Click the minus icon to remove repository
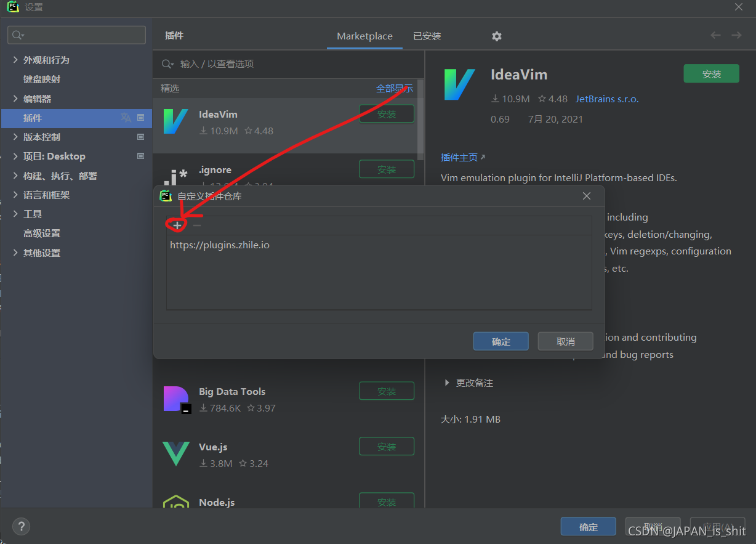Screen dimensions: 756x544 pos(197,225)
